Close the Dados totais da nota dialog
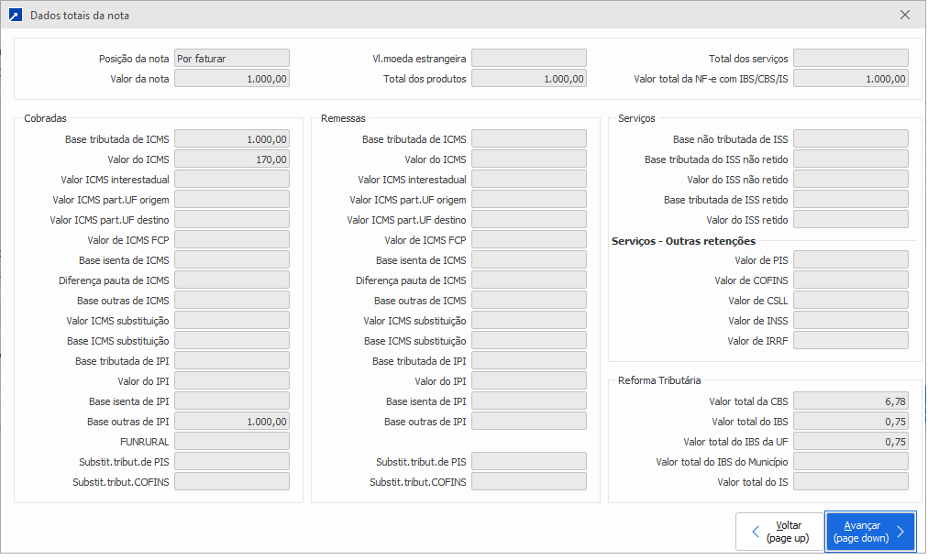Screen dimensions: 939x560 pos(905,15)
